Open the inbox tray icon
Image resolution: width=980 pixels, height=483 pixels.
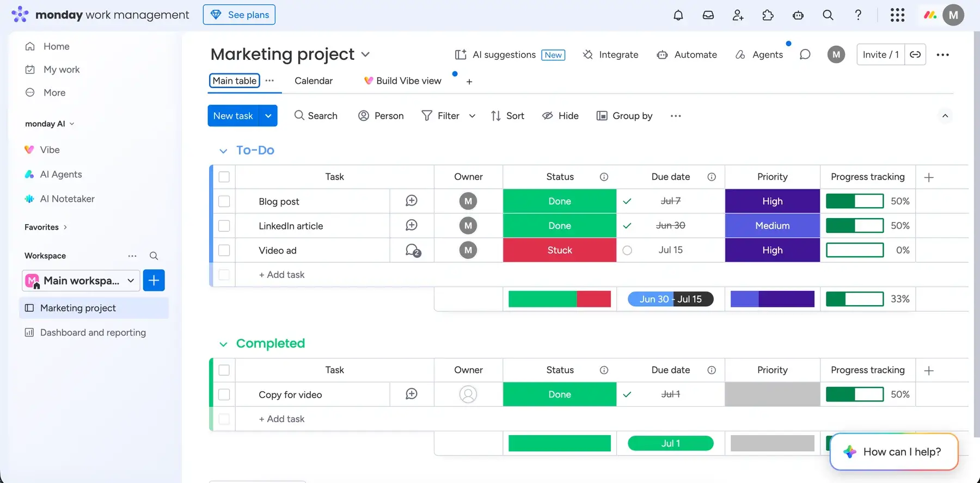708,15
